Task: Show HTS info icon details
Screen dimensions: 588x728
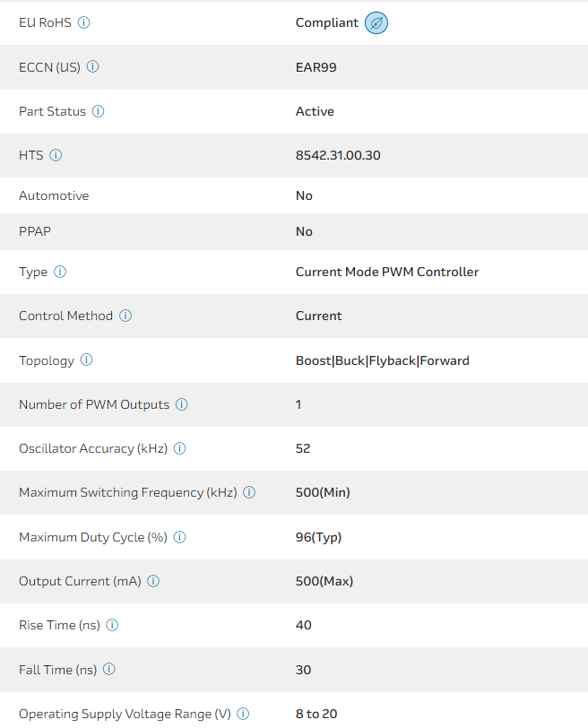Action: tap(56, 155)
